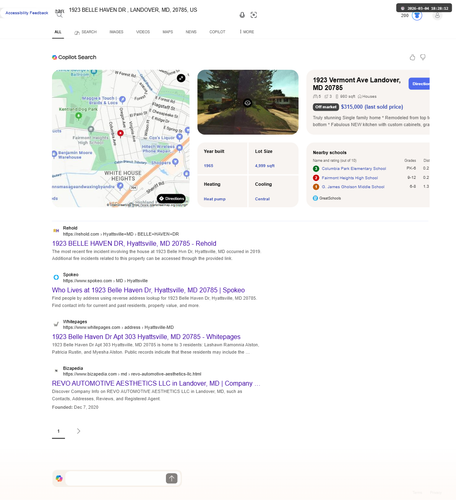456x500 pixels.
Task: Switch to the SEARCH tab
Action: coord(85,32)
